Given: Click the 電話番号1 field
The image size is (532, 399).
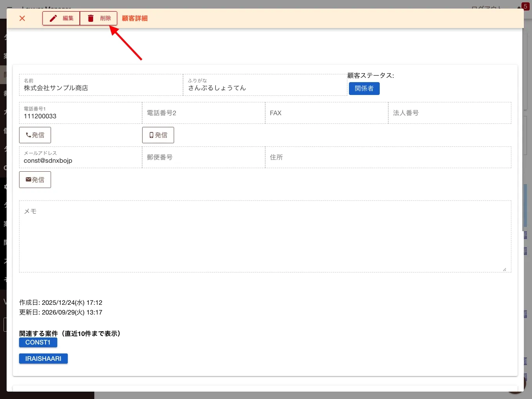Looking at the screenshot, I should (x=81, y=113).
